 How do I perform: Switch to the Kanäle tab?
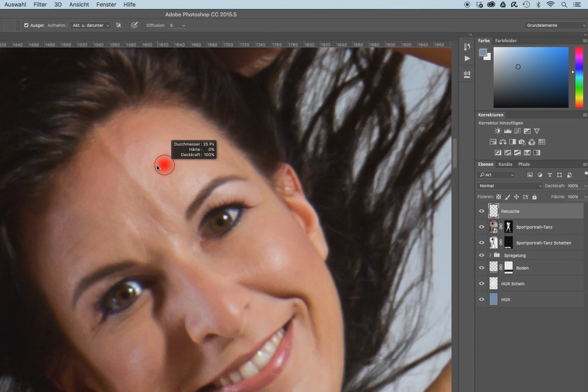(x=505, y=164)
